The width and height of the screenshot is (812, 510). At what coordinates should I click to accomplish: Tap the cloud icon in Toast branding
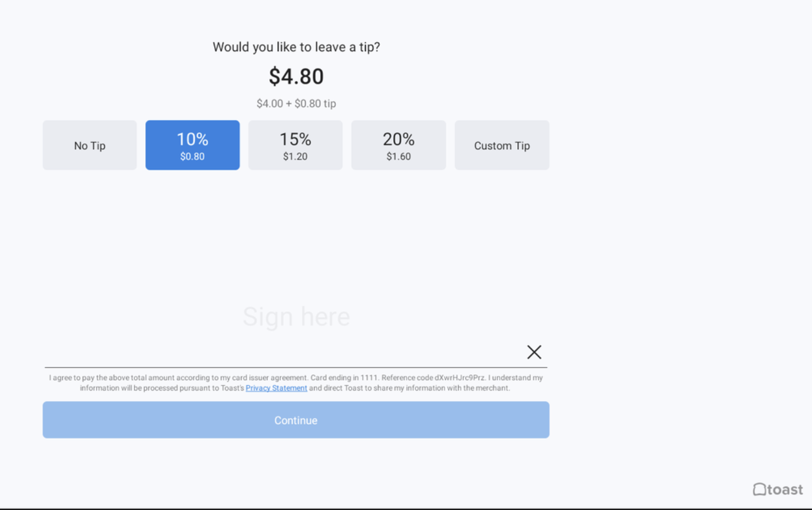760,489
